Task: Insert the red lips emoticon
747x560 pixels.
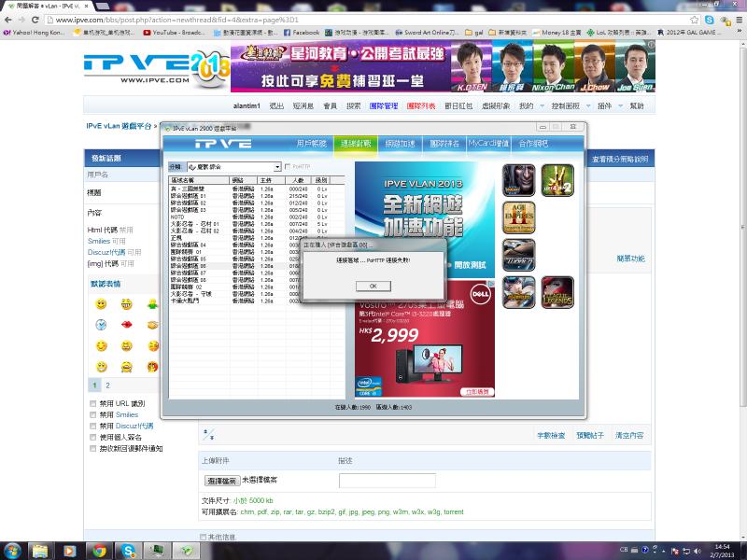Action: tap(126, 325)
